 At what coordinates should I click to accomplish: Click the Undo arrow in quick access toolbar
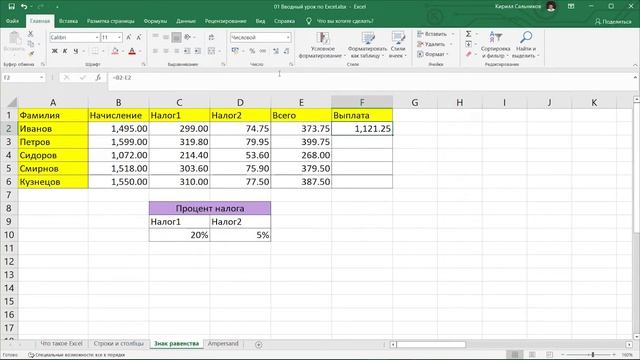pos(24,7)
